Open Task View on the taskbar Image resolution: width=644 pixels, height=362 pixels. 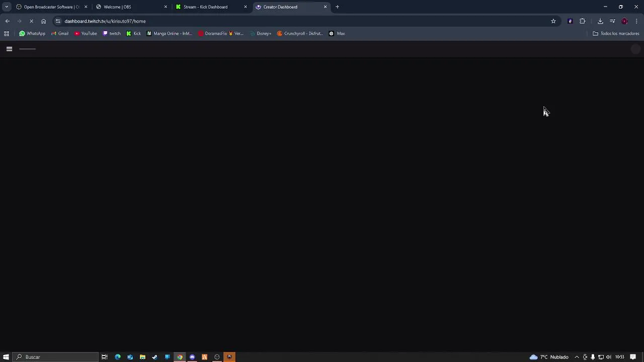click(x=105, y=357)
